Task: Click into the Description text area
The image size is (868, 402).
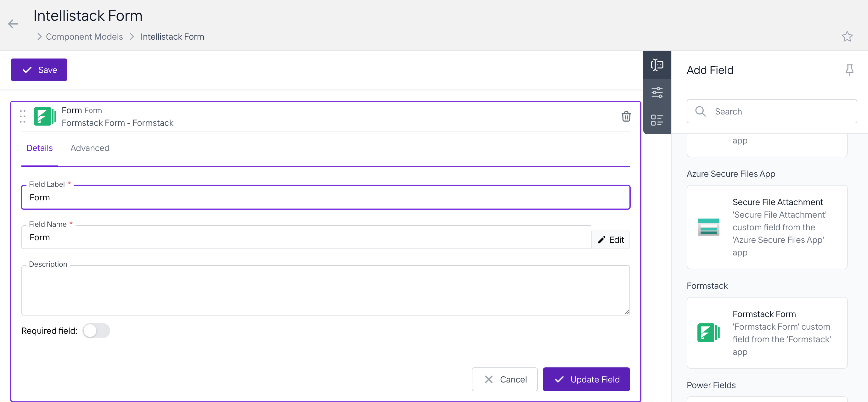Action: 325,290
